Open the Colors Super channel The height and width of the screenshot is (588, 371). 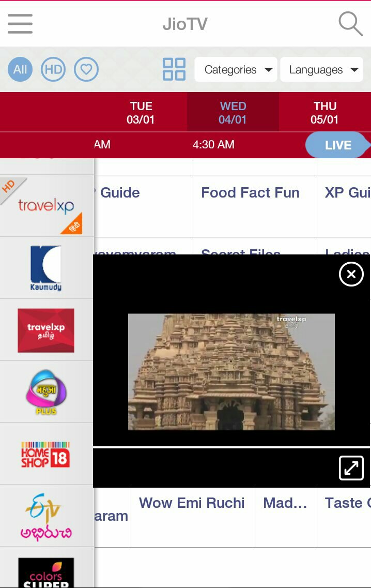[x=46, y=568]
